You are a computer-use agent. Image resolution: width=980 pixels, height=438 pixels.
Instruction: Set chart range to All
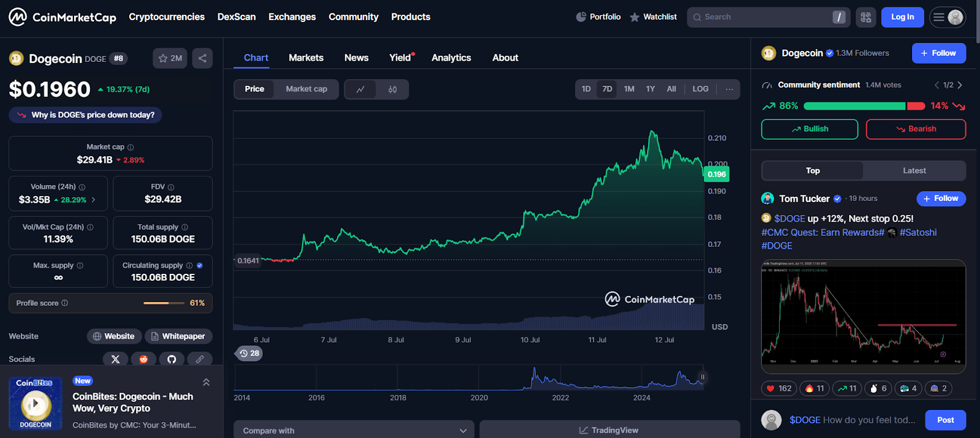pyautogui.click(x=671, y=89)
